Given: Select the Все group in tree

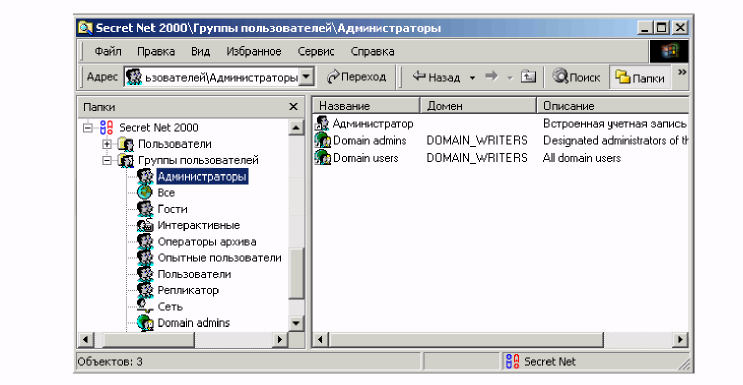Looking at the screenshot, I should tap(166, 193).
